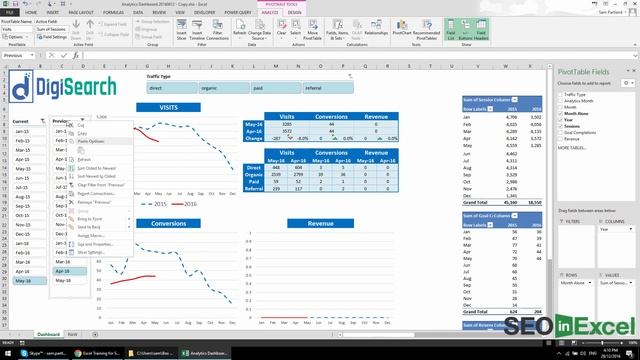This screenshot has width=640, height=360.
Task: Check the Traffic Type field checkbox
Action: pos(561,94)
